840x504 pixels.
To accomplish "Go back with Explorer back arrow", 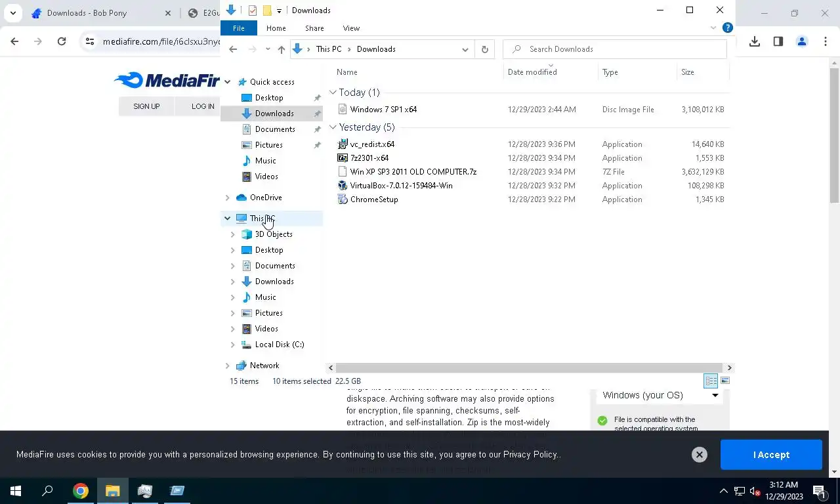I will pos(233,49).
